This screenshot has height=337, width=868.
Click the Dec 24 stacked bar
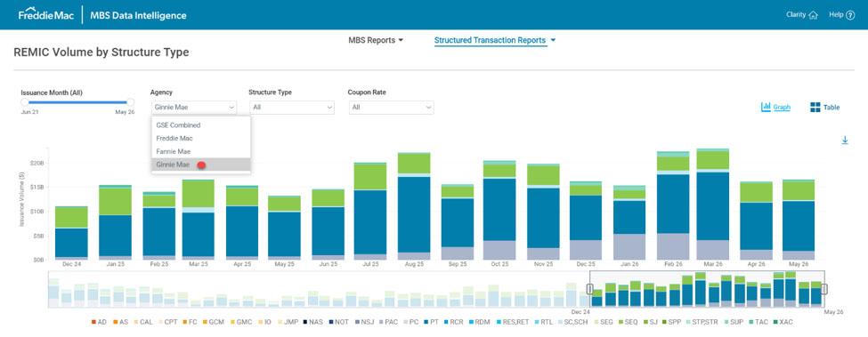click(71, 233)
